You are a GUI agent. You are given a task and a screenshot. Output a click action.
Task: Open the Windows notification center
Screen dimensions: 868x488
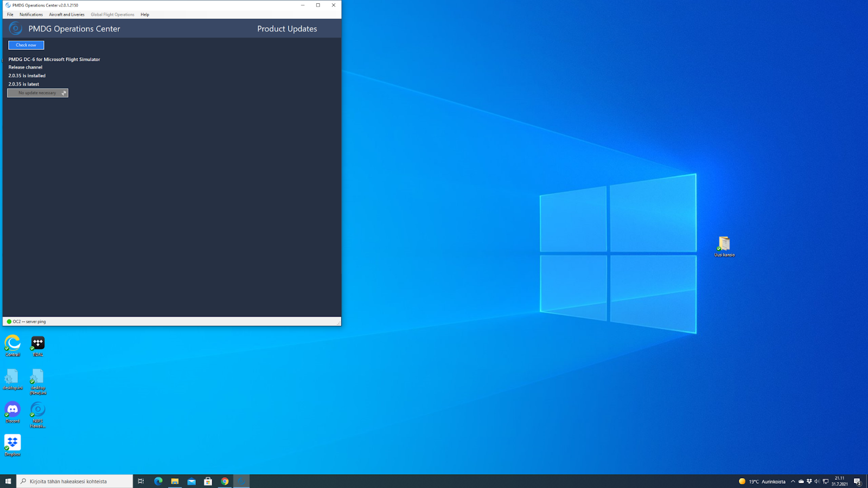[858, 481]
